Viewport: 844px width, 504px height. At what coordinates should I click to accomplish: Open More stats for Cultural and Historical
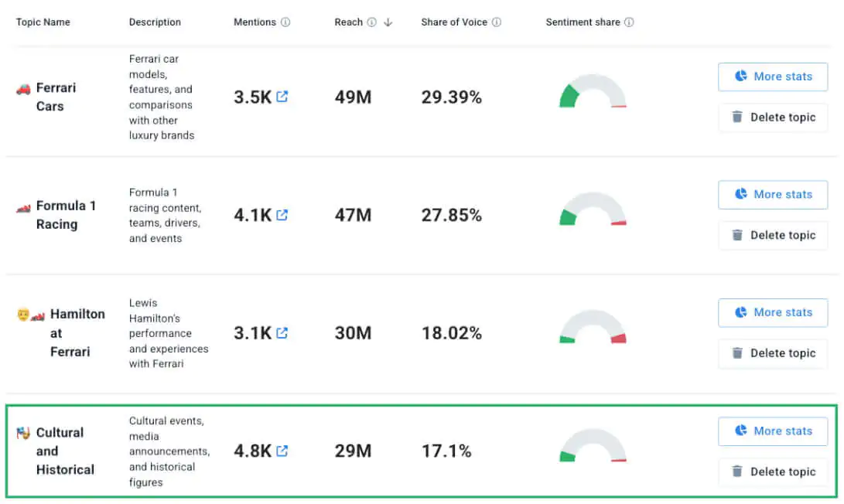point(772,431)
